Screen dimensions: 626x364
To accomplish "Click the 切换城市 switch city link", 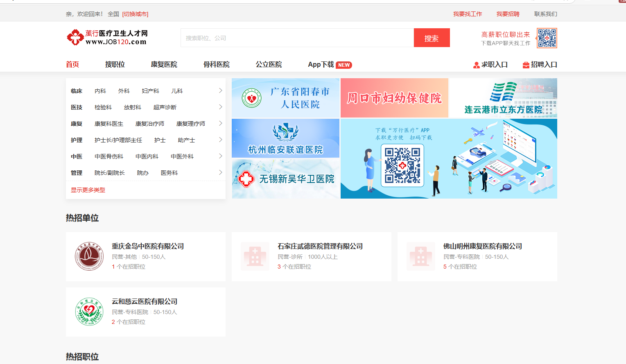I will [135, 14].
